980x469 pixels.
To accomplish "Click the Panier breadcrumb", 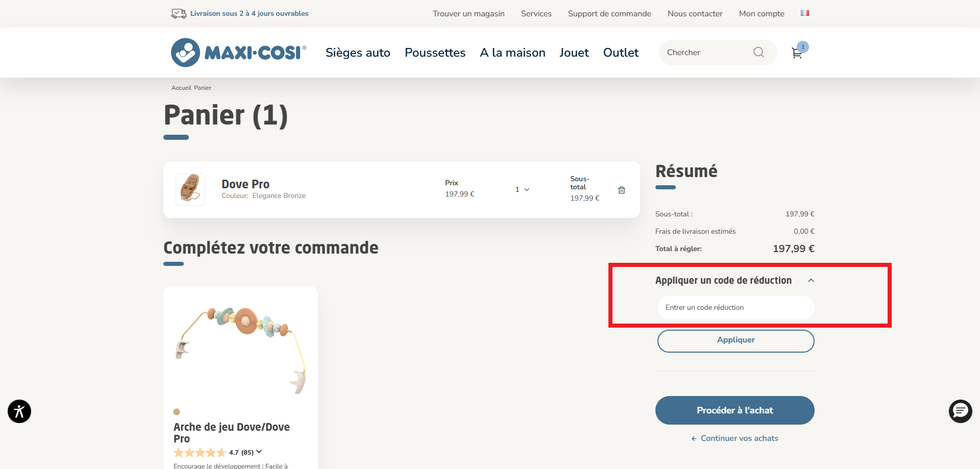I will click(203, 88).
